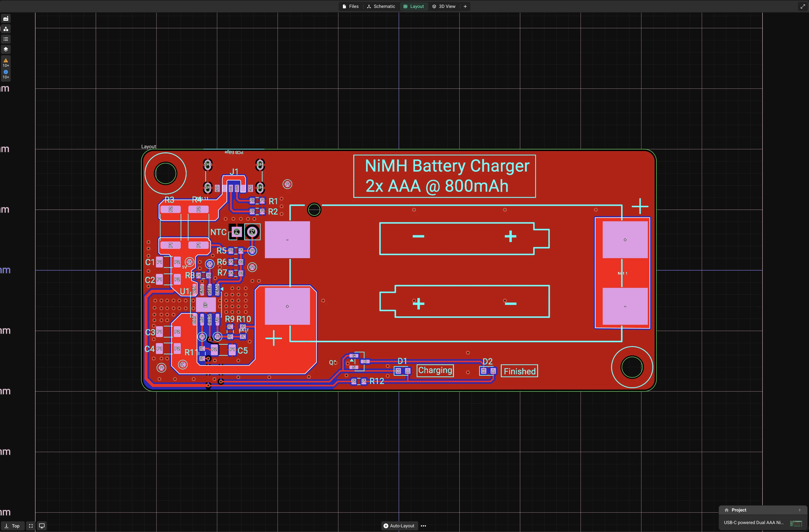Add a new tab with plus icon

pos(465,6)
